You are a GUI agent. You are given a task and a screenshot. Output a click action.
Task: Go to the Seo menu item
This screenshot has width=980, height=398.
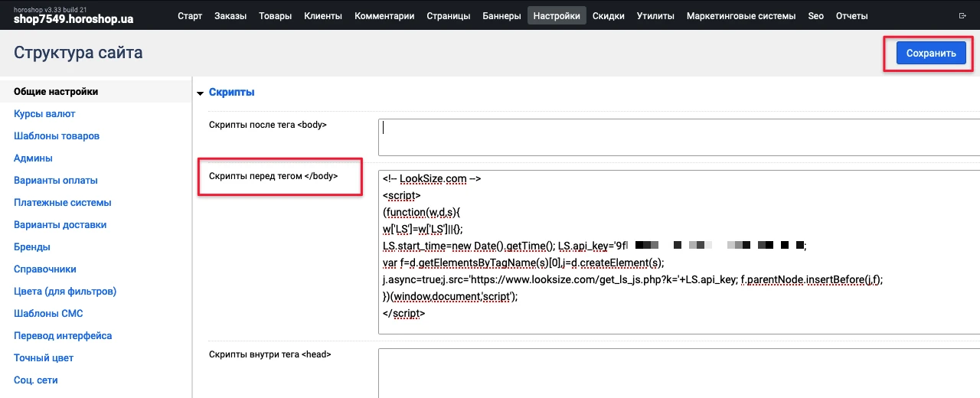click(x=815, y=16)
